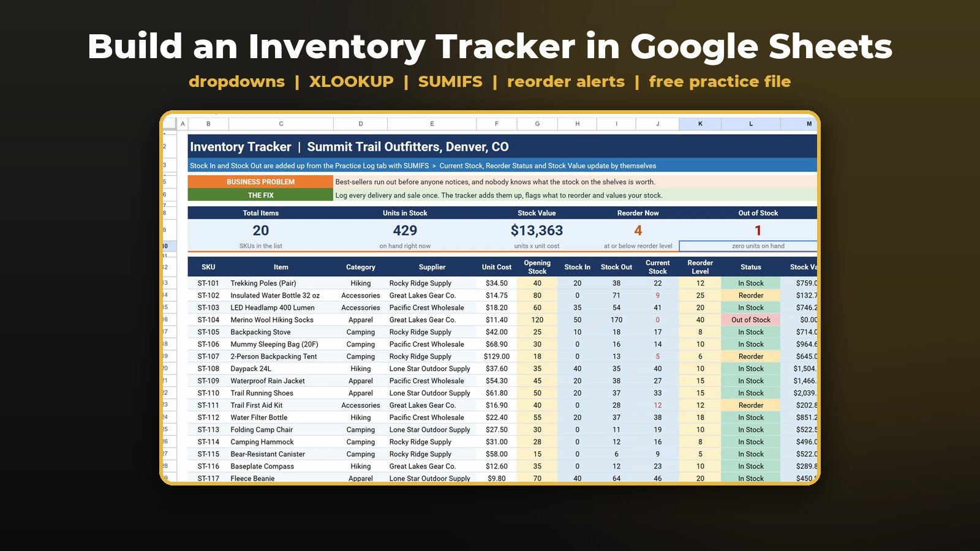Select column C header

[281, 124]
